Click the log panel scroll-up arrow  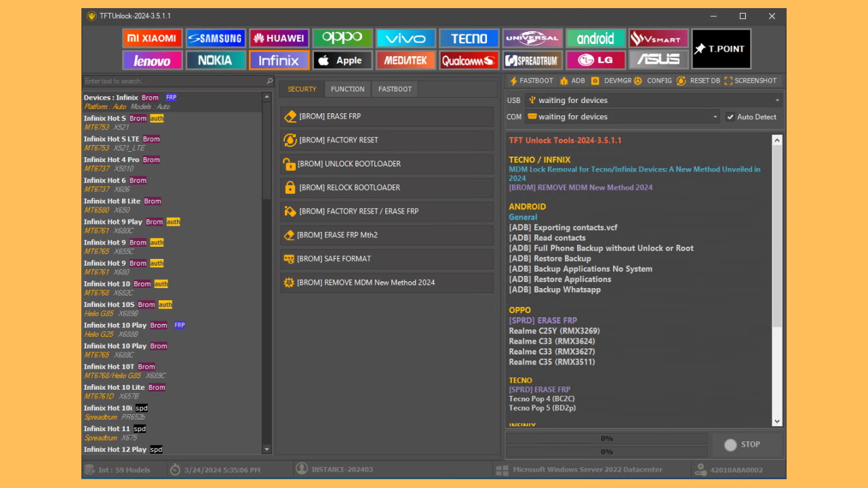pyautogui.click(x=777, y=140)
